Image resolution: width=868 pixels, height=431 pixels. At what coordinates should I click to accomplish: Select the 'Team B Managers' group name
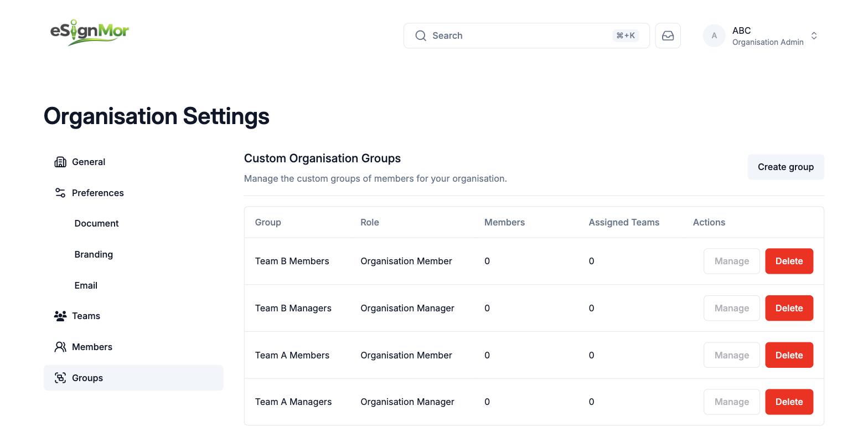(293, 308)
